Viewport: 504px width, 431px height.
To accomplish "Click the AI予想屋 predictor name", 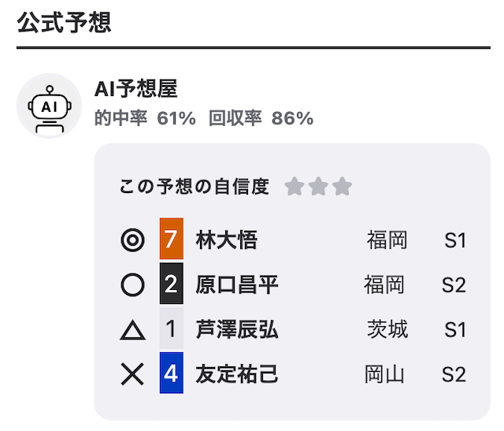I will coord(136,89).
